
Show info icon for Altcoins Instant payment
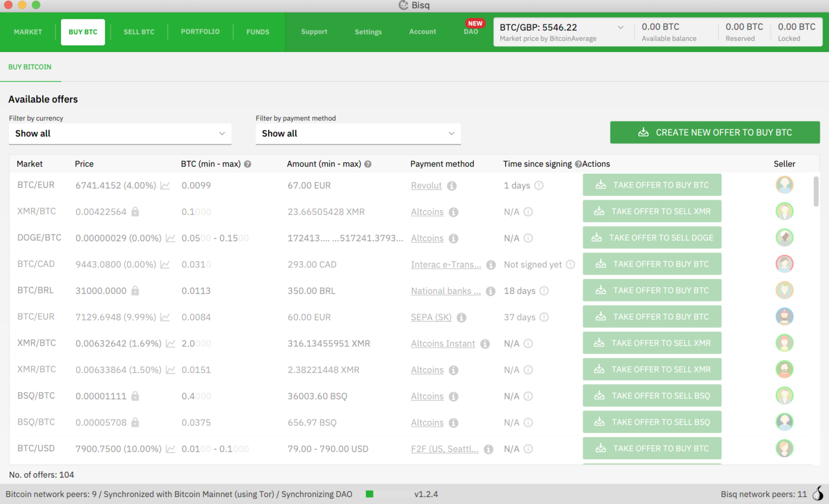(x=485, y=344)
